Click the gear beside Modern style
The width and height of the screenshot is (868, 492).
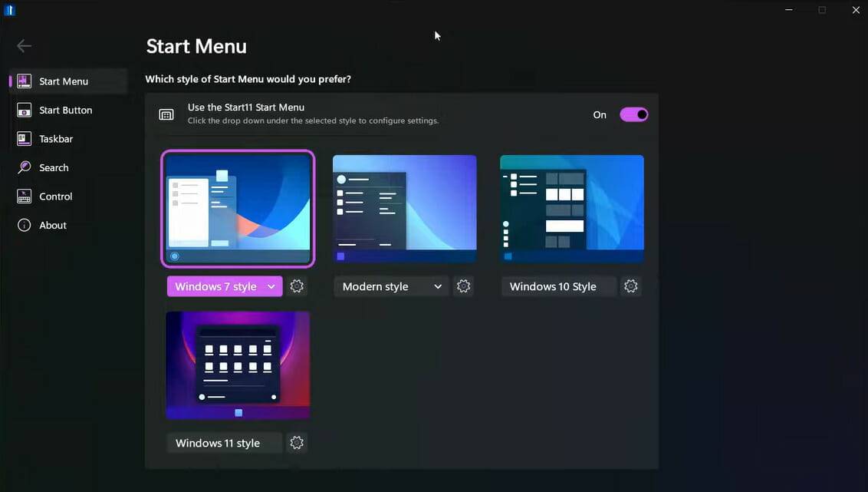coord(463,285)
